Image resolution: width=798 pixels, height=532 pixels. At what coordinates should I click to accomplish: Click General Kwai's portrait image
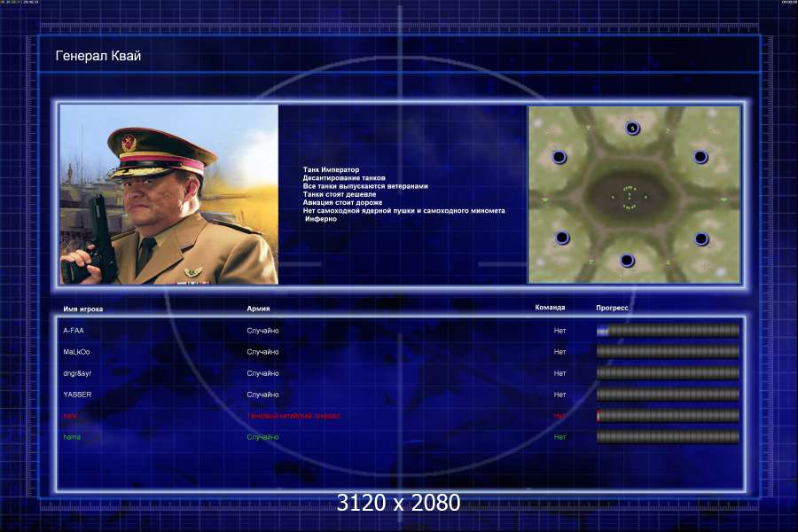pyautogui.click(x=169, y=194)
